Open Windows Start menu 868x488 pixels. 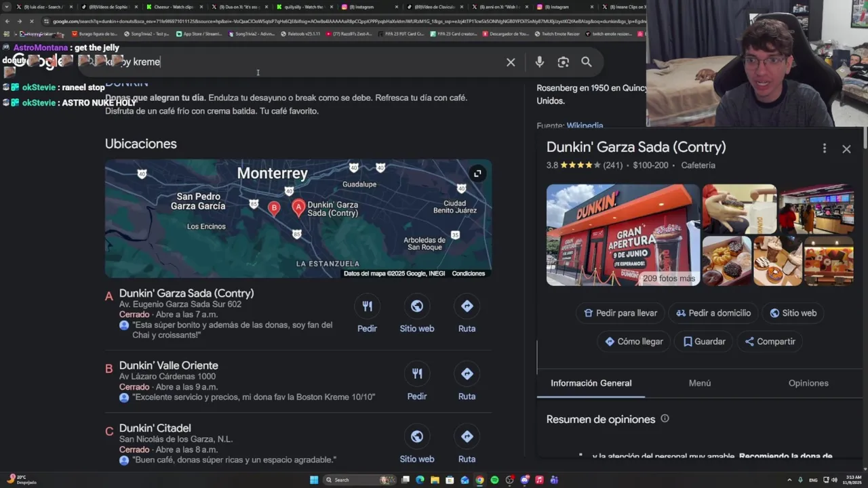314,480
